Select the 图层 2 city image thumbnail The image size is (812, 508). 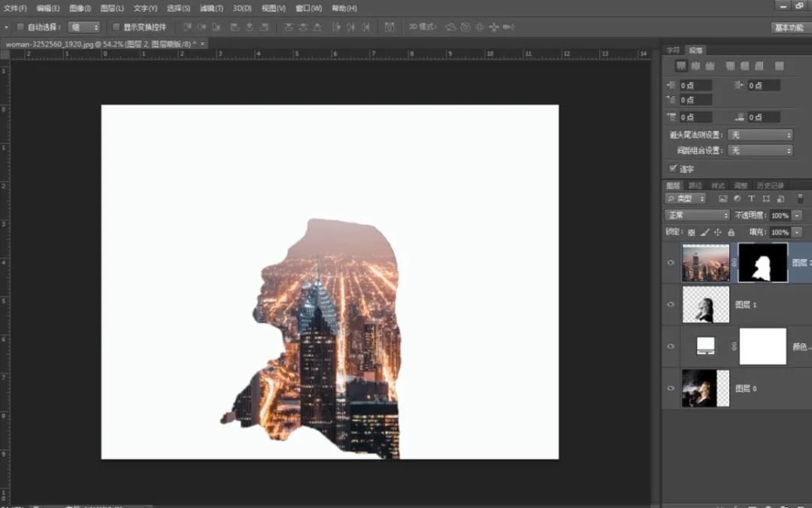[x=705, y=263]
